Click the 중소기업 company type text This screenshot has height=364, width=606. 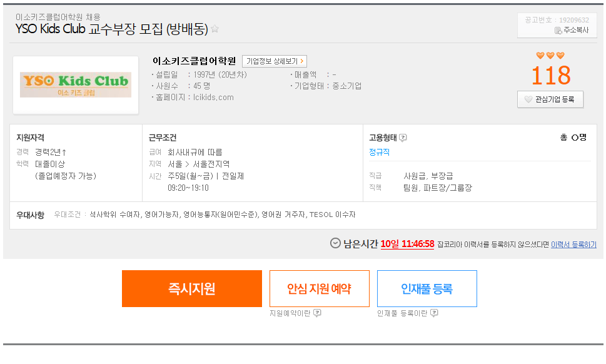[x=347, y=86]
